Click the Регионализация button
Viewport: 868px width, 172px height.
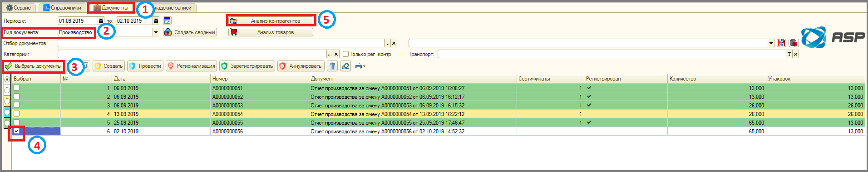click(191, 66)
